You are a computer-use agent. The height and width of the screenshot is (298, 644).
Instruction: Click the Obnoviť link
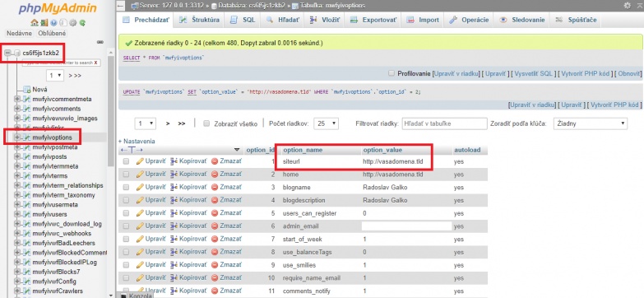coord(628,73)
